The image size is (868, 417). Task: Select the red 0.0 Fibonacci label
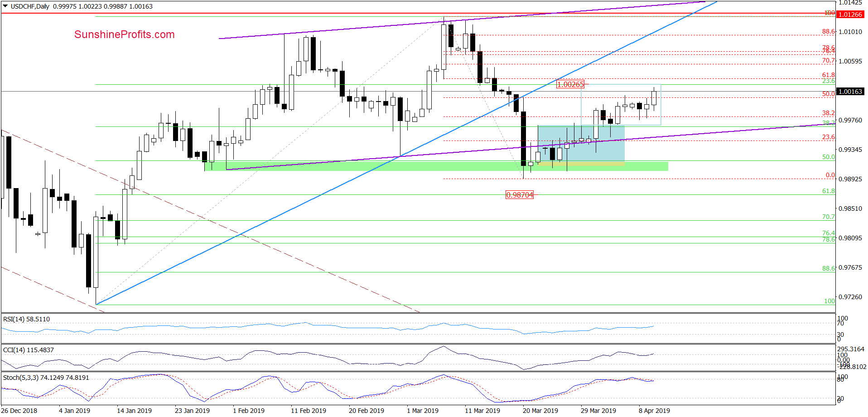pyautogui.click(x=830, y=175)
